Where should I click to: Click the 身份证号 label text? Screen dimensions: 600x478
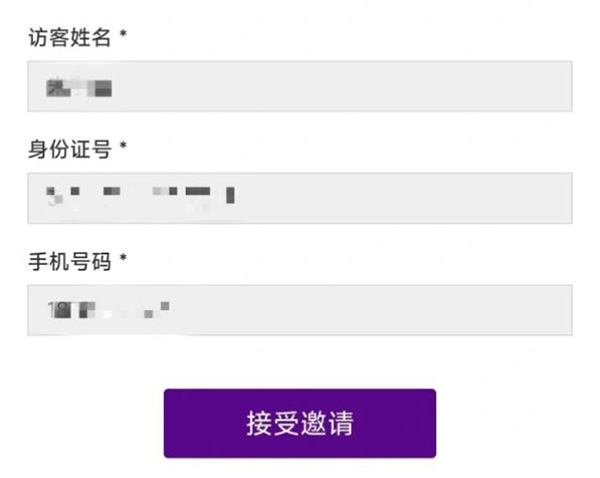point(69,148)
